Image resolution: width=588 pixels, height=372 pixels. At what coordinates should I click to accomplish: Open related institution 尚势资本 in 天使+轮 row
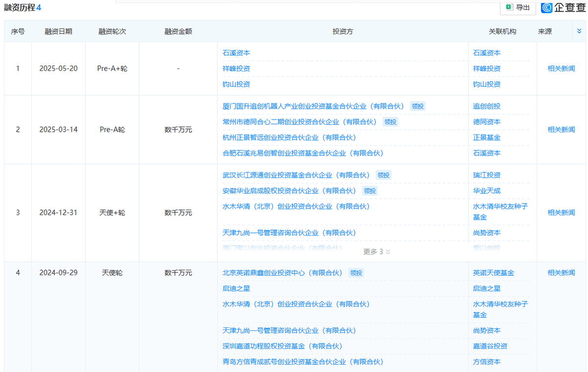point(487,232)
